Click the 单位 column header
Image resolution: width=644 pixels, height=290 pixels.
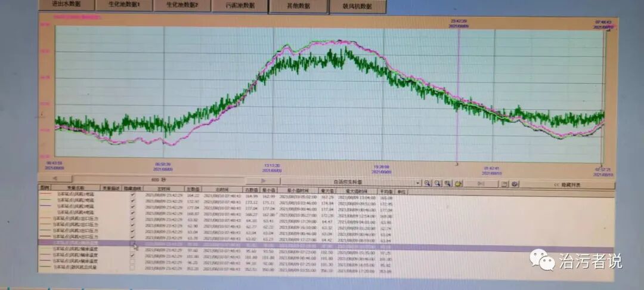point(402,192)
